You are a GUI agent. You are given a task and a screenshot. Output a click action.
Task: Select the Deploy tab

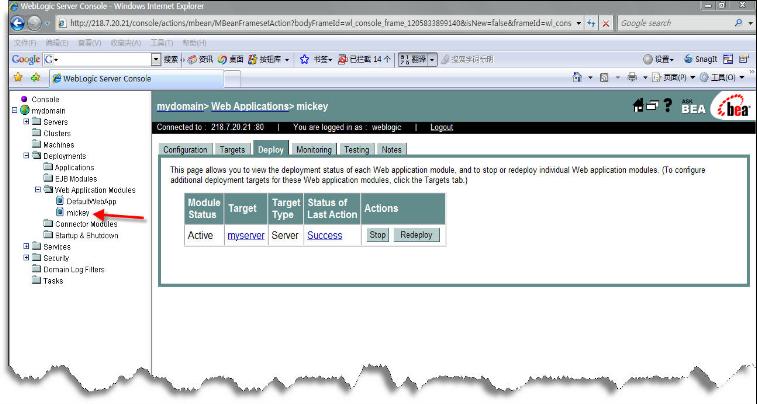click(x=270, y=149)
